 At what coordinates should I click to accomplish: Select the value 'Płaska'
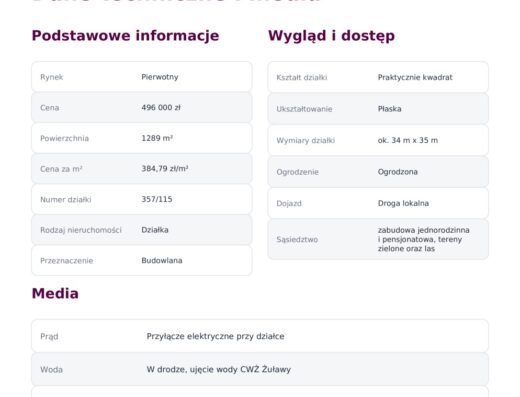[389, 109]
